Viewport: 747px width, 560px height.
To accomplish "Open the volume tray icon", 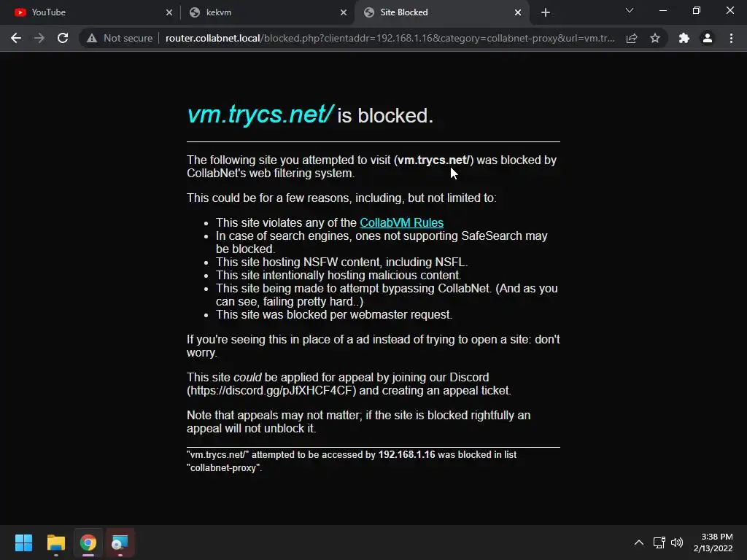I will [x=676, y=542].
